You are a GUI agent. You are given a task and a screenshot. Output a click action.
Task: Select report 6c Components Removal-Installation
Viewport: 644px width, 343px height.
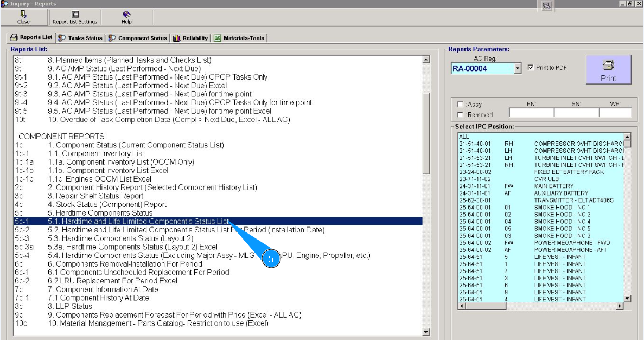click(x=218, y=264)
